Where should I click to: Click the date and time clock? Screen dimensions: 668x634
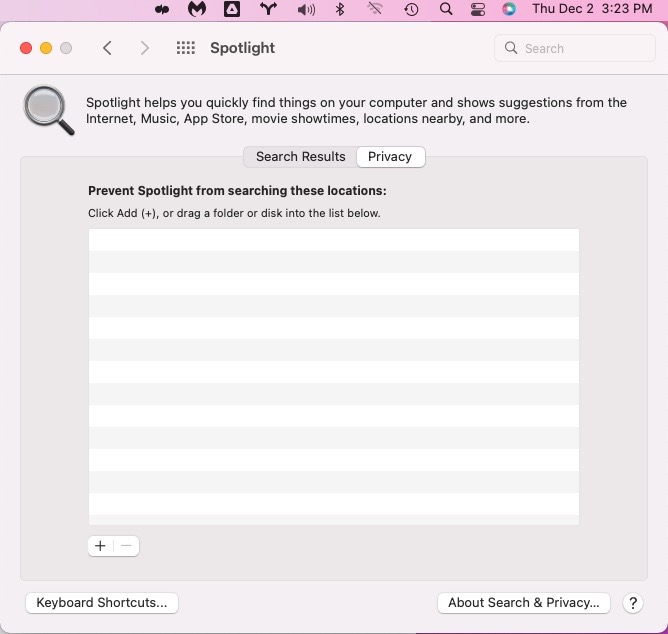pos(592,9)
